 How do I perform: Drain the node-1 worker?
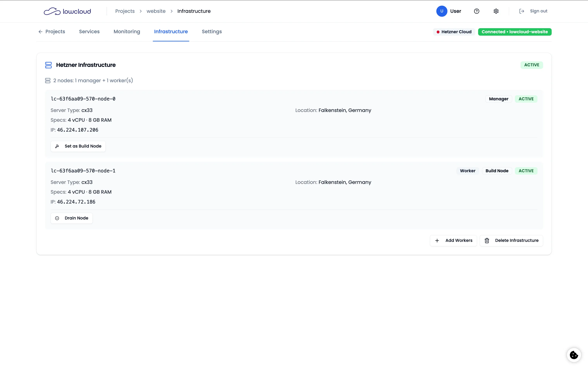72,218
